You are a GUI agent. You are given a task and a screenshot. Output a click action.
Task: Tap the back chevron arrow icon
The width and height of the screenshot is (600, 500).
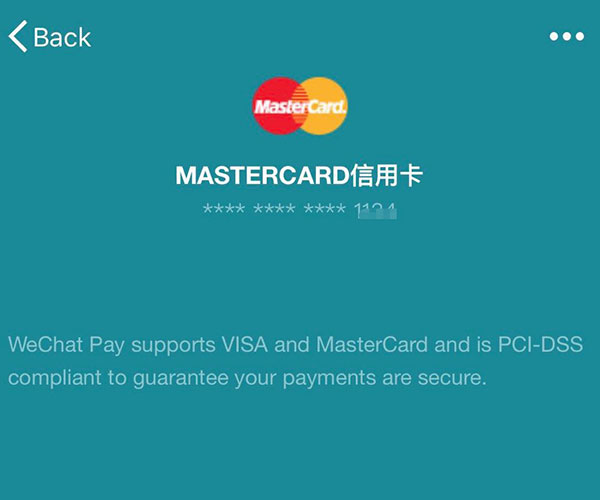tap(18, 36)
